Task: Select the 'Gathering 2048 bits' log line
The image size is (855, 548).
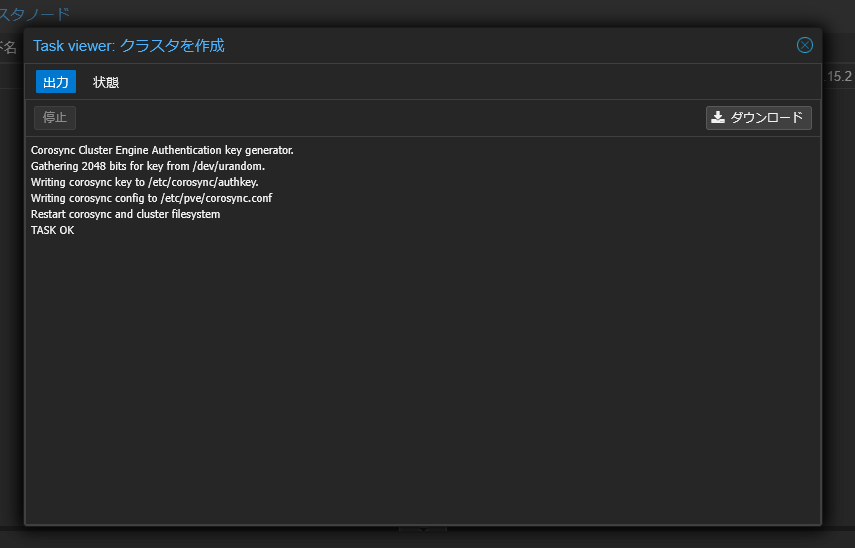Action: 148,166
